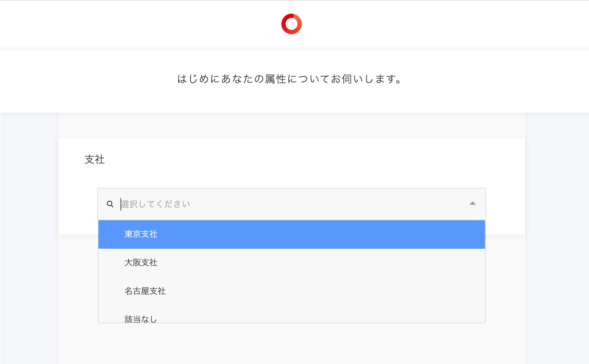This screenshot has height=364, width=589.
Task: Click the blank space right of the 支社 label
Action: [292, 160]
